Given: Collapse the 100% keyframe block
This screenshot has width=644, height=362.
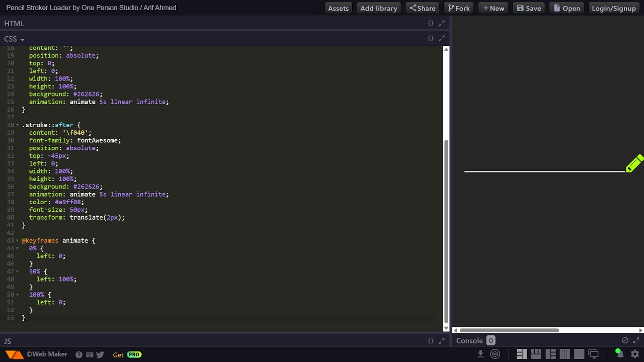Looking at the screenshot, I should coord(18,295).
